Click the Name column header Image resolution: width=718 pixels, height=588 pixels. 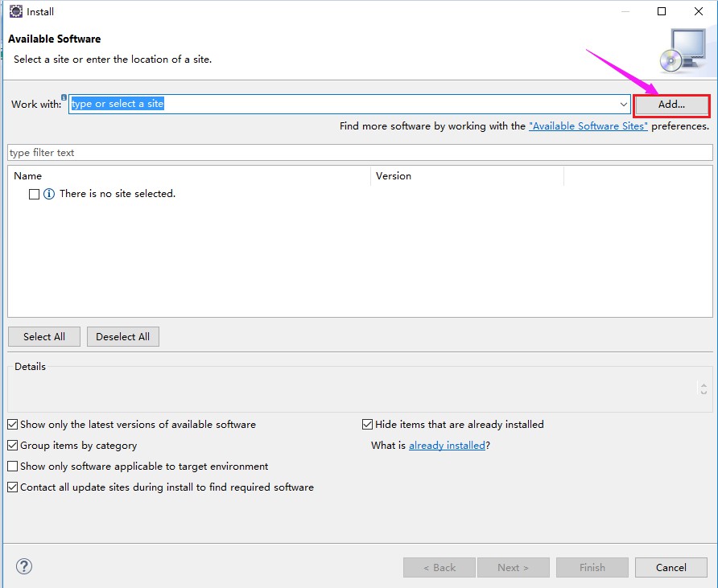[188, 176]
